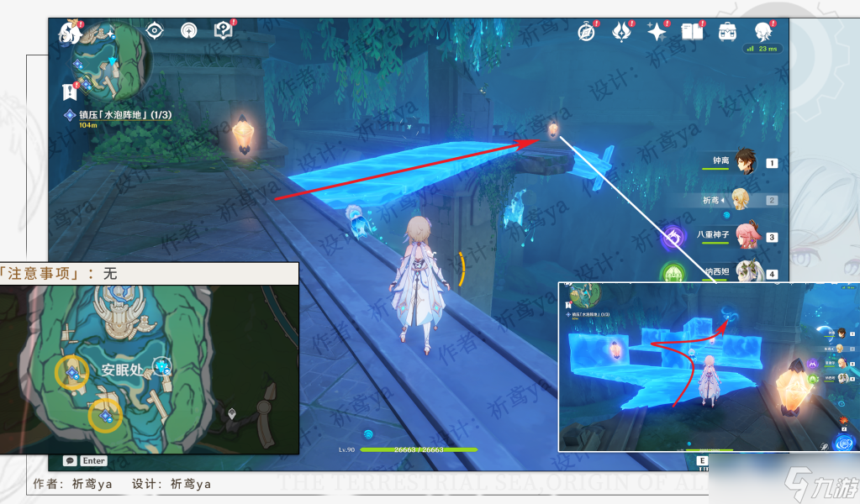
Task: Open the events compass icon
Action: coord(586,32)
